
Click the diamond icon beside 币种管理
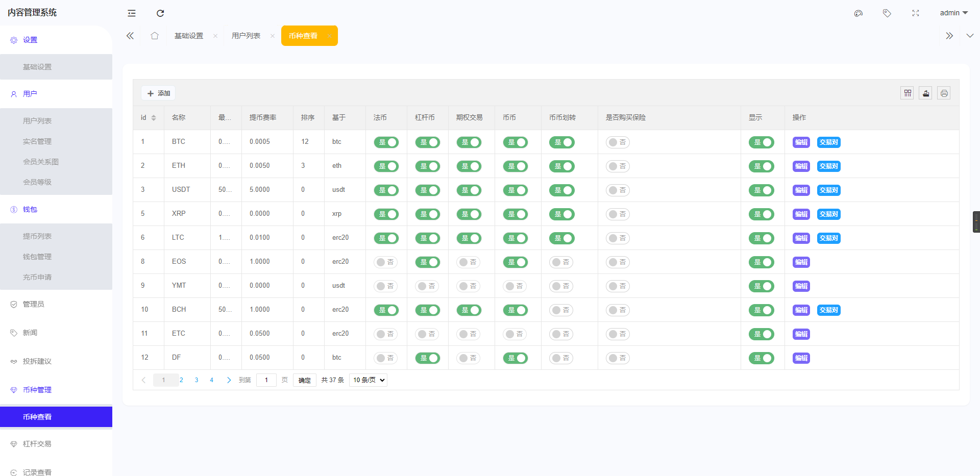pos(14,390)
